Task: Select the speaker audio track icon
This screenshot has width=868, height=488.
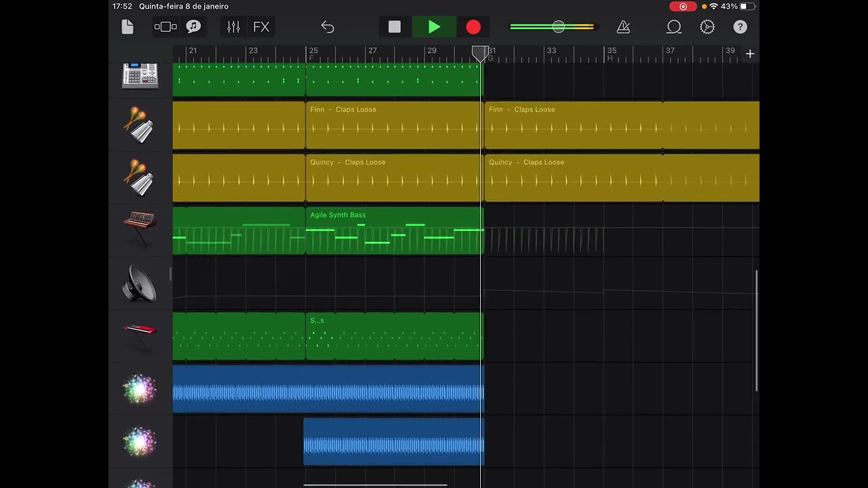Action: [x=140, y=283]
